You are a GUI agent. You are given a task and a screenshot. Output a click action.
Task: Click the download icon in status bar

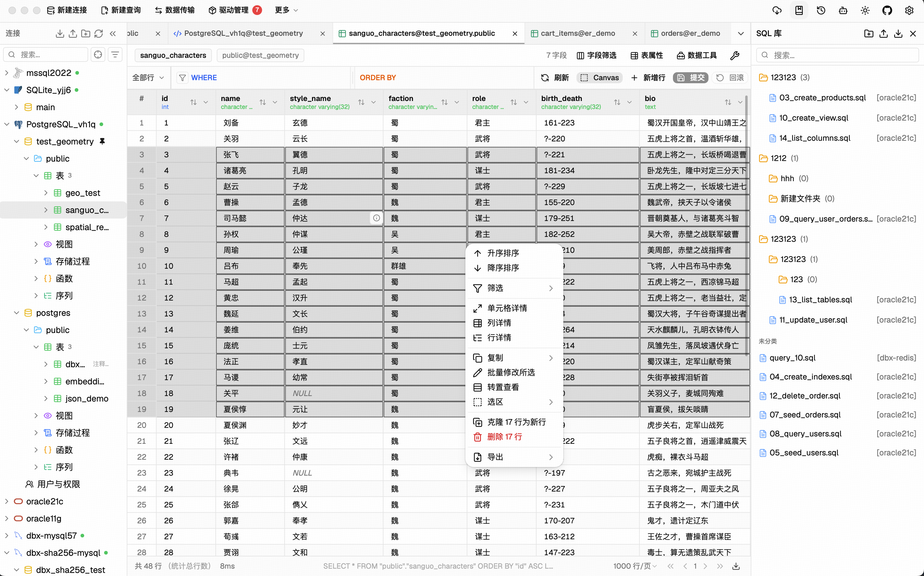coord(736,566)
